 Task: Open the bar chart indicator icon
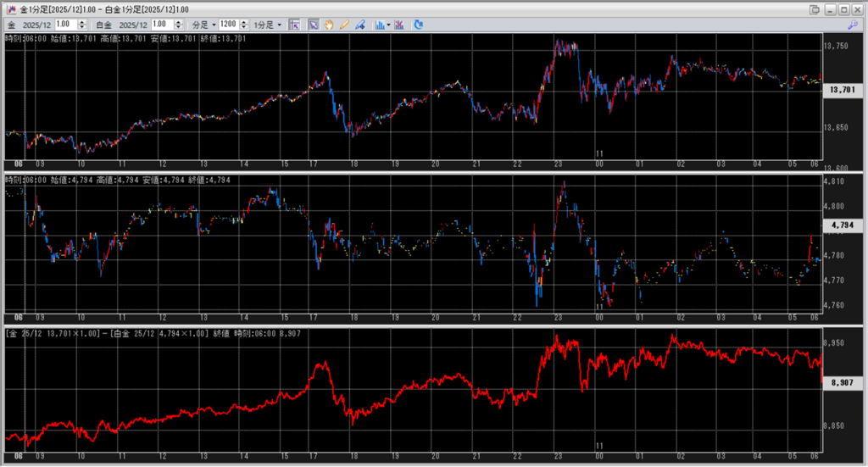(379, 25)
